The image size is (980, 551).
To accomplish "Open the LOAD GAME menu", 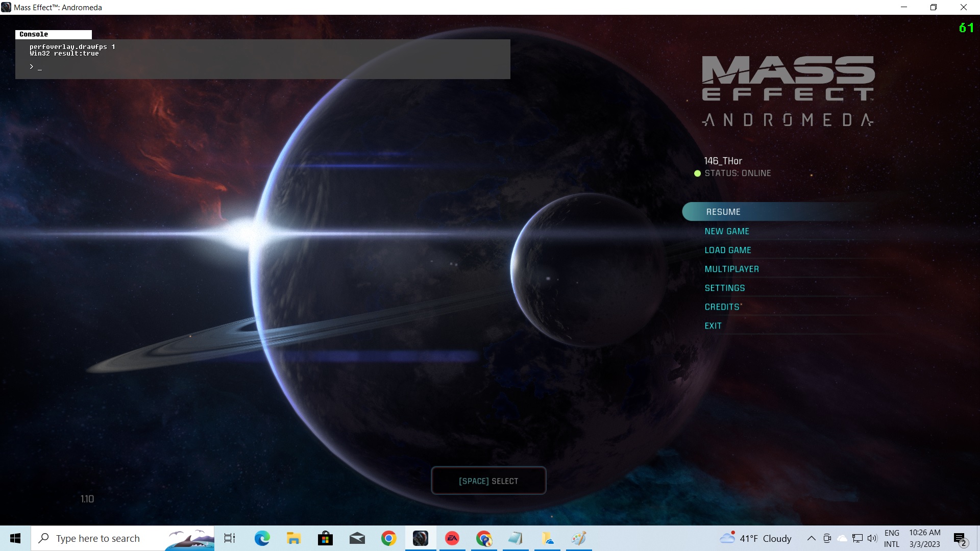I will point(728,250).
